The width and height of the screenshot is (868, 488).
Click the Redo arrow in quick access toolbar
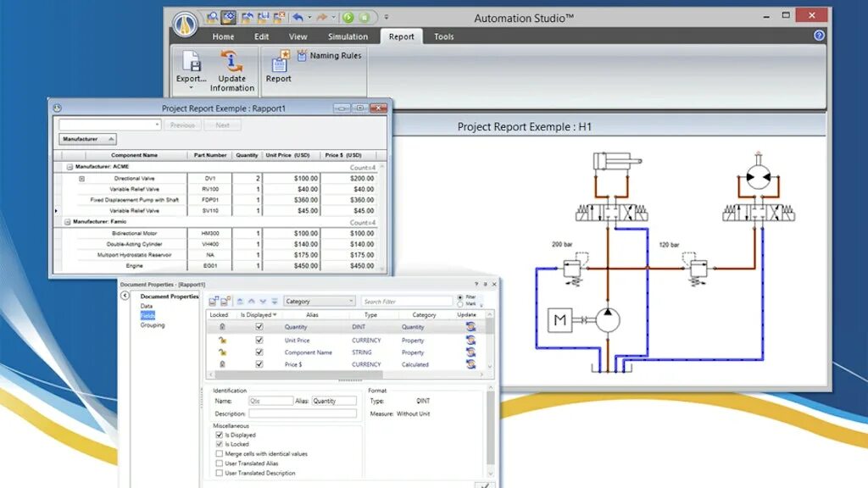click(322, 17)
